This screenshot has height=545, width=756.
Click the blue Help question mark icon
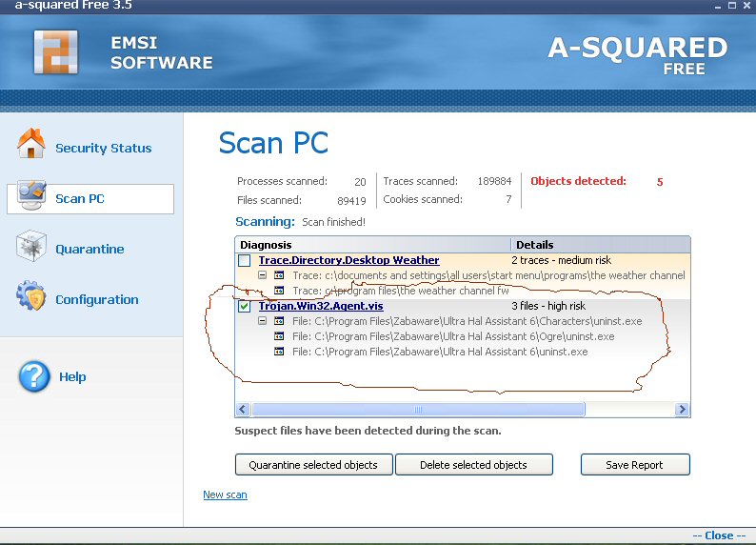pyautogui.click(x=34, y=376)
